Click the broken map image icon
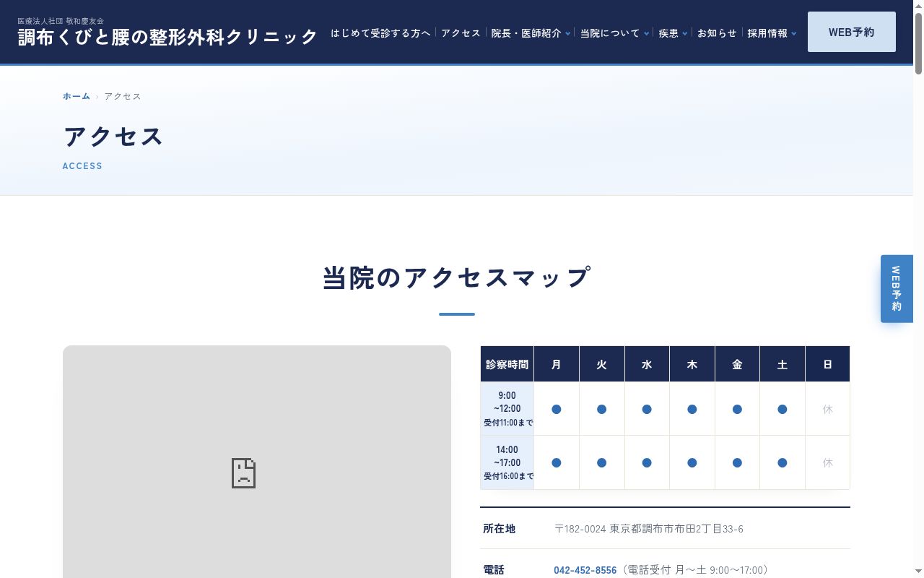Viewport: 924px width, 578px height. click(x=244, y=473)
